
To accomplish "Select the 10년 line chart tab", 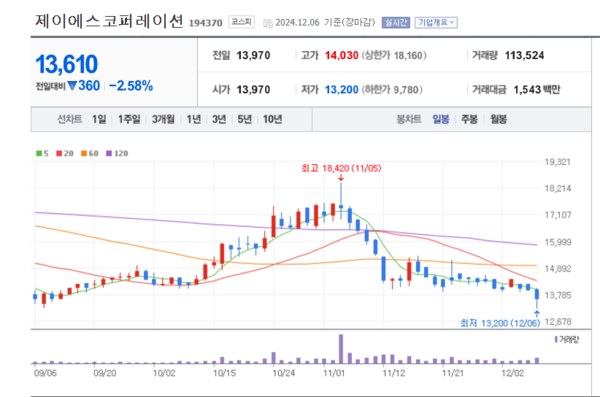I will coord(272,119).
